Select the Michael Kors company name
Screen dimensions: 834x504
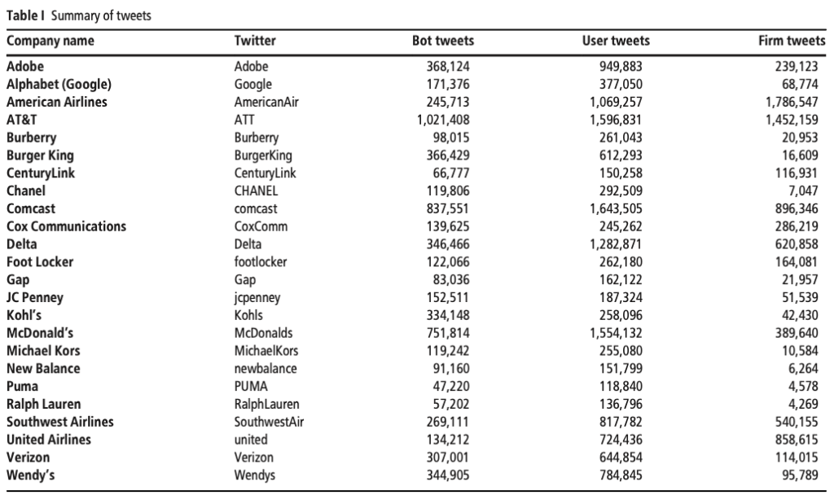point(43,351)
